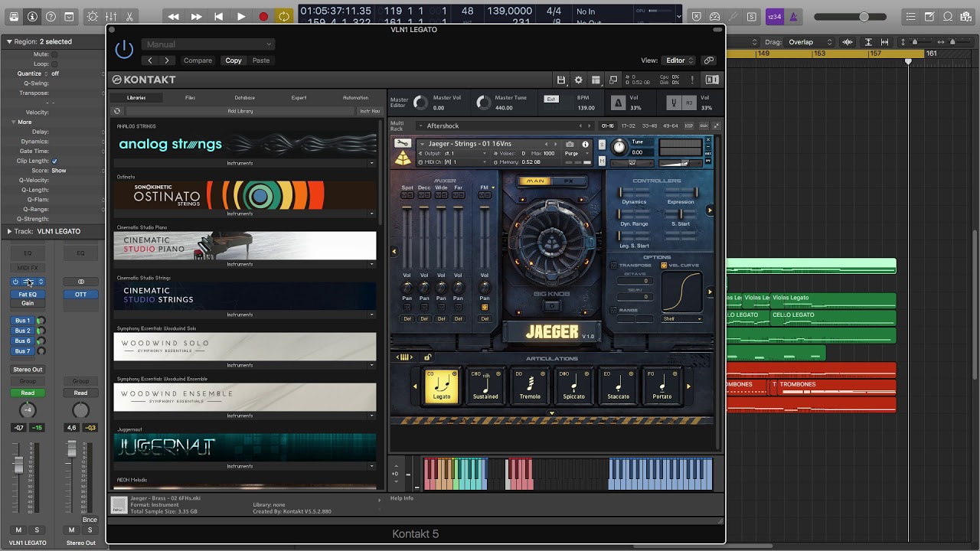Click the Copy button
The height and width of the screenshot is (551, 980).
(234, 60)
